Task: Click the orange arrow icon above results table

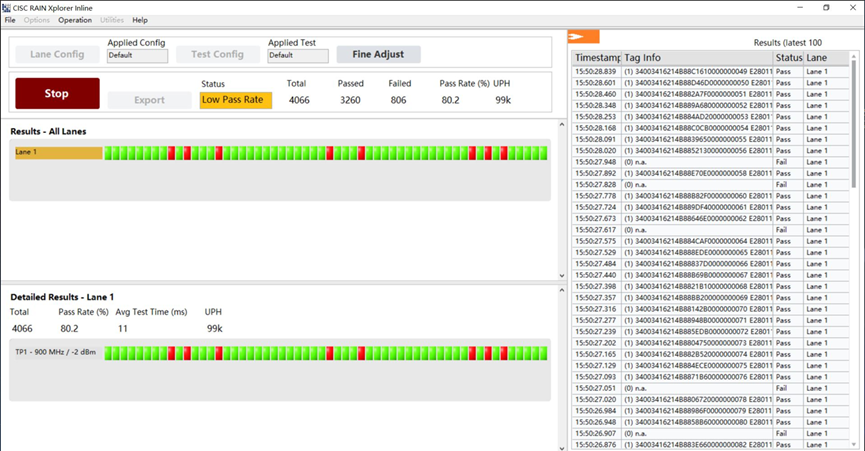Action: (583, 37)
